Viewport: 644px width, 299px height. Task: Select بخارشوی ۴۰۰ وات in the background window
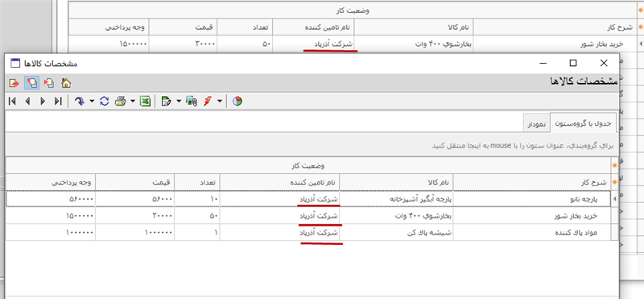[414, 44]
